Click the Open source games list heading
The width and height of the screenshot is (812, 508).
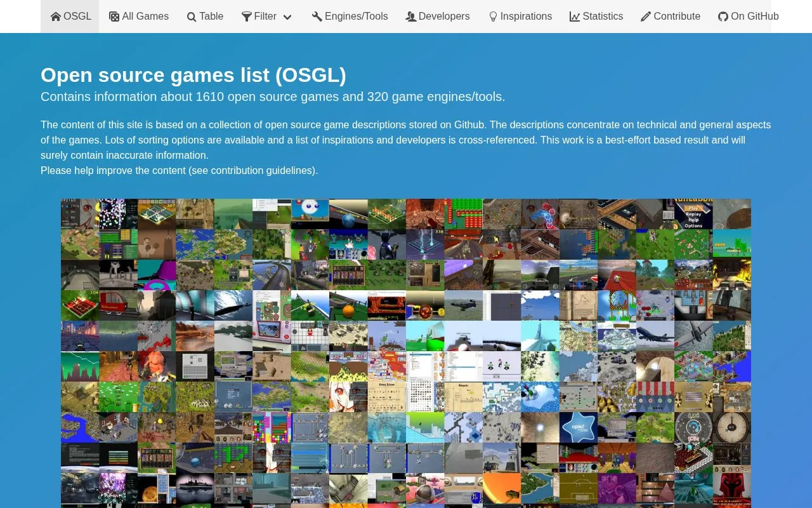point(193,75)
